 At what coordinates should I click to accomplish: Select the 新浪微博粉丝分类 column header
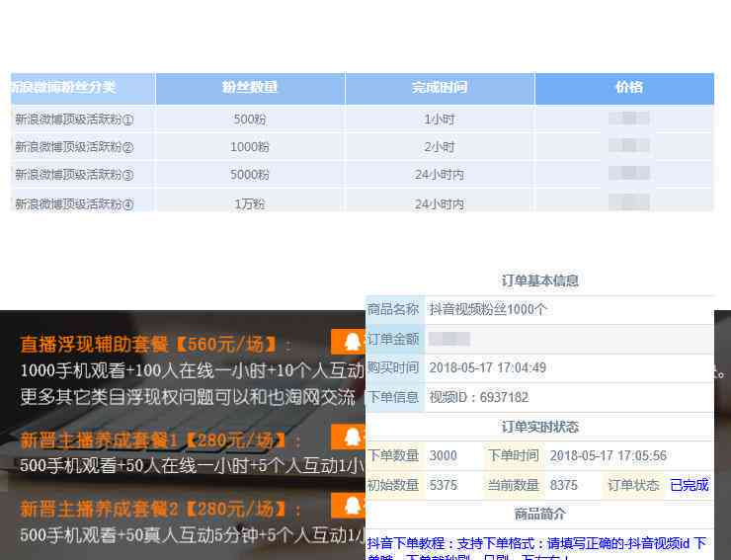(x=83, y=88)
